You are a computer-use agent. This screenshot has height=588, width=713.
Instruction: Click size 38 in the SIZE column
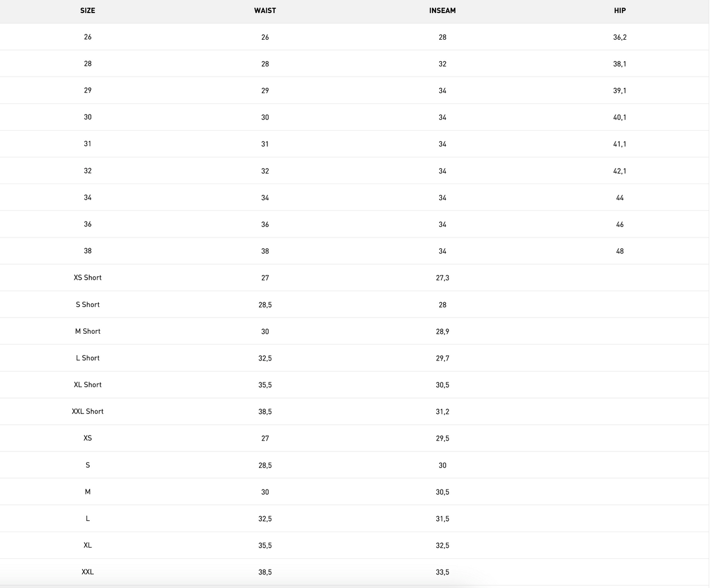[x=87, y=251]
